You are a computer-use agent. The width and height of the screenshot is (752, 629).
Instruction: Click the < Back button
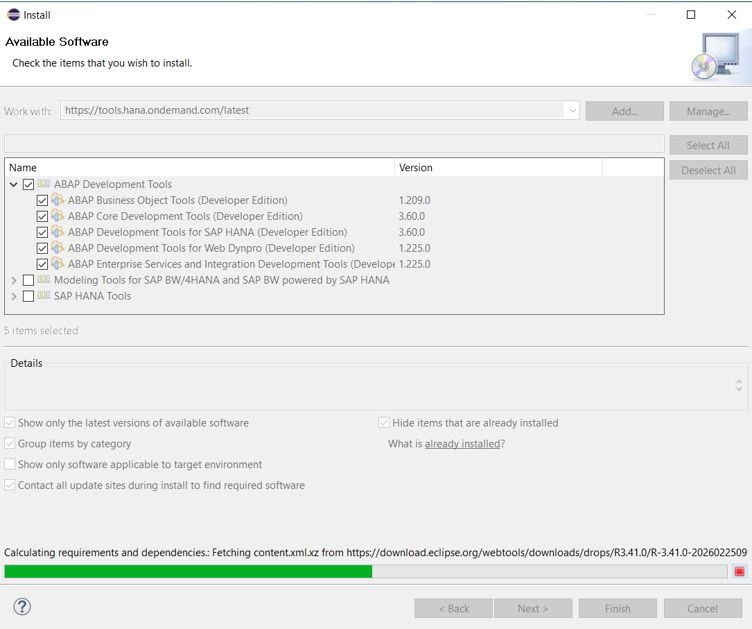[x=454, y=608]
